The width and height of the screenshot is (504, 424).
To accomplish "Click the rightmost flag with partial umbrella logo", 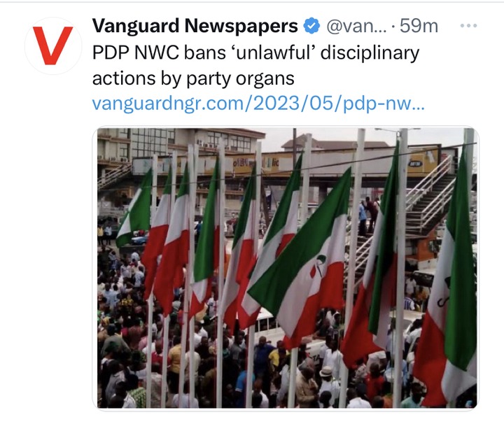I will point(449,283).
